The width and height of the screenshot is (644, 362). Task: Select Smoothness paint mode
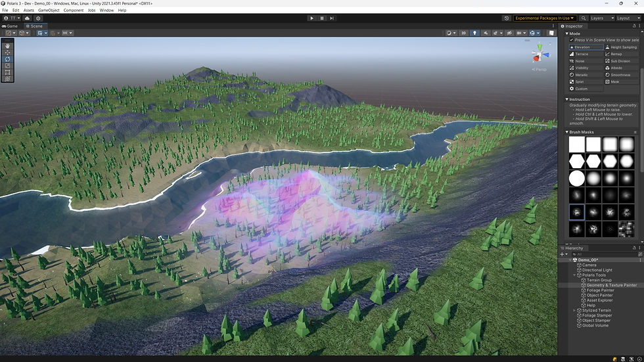(622, 75)
